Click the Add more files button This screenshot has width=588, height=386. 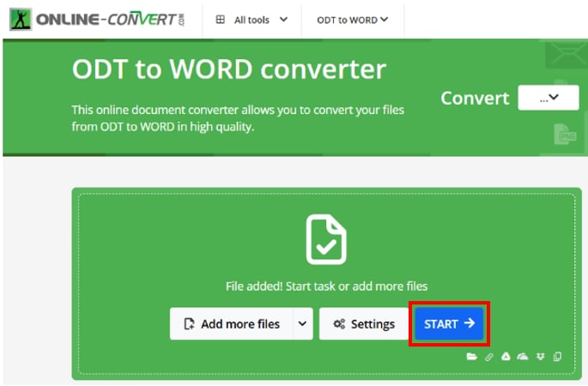[232, 323]
